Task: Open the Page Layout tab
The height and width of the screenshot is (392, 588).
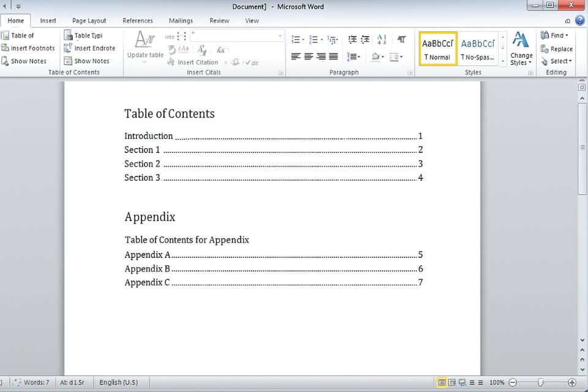Action: pyautogui.click(x=89, y=20)
